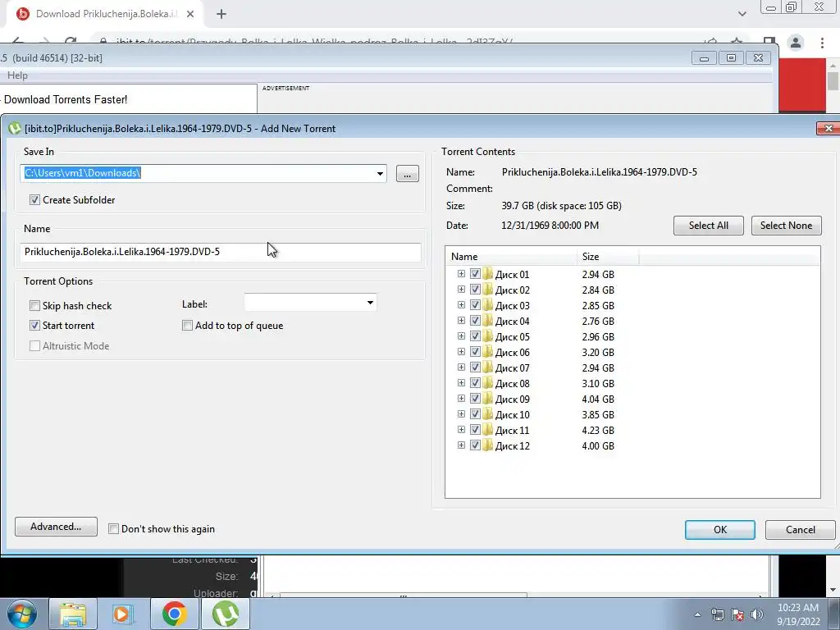Open Save In path dropdown arrow
Screen dimensions: 840x630
point(380,174)
